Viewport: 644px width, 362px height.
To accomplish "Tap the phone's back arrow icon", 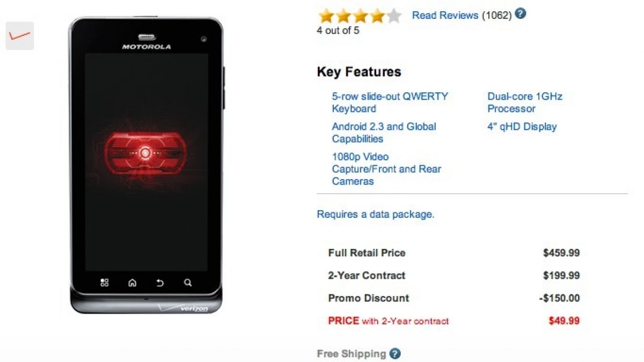I will tap(160, 283).
